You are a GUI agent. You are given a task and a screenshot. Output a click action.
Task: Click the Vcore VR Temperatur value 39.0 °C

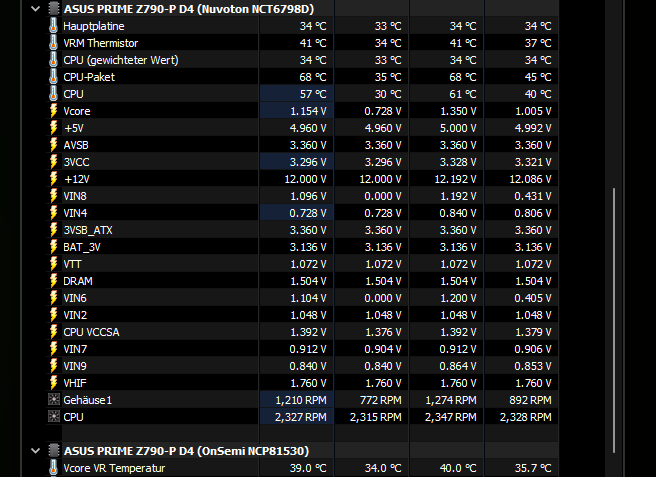pyautogui.click(x=308, y=468)
